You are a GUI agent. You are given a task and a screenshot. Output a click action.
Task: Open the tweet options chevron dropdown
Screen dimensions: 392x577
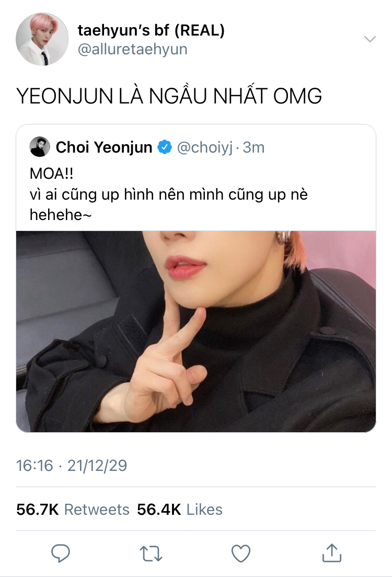pos(370,39)
